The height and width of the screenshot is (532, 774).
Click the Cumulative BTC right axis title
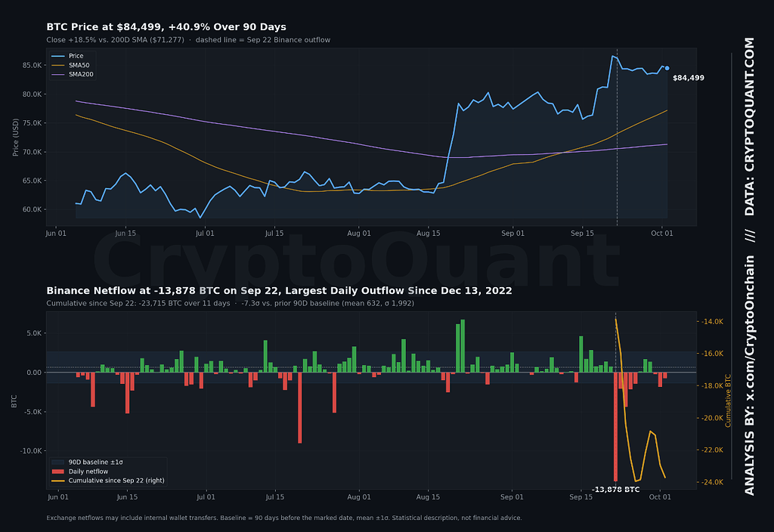[x=728, y=401]
